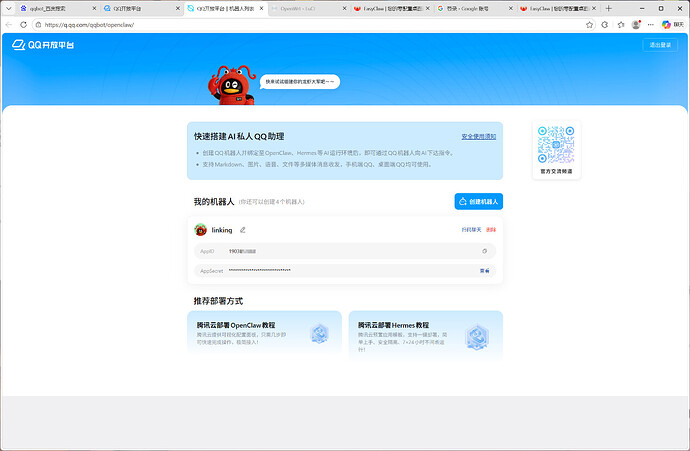Viewport: 690px width, 451px height.
Task: Close the active 机器人列表 tab
Action: (x=261, y=8)
